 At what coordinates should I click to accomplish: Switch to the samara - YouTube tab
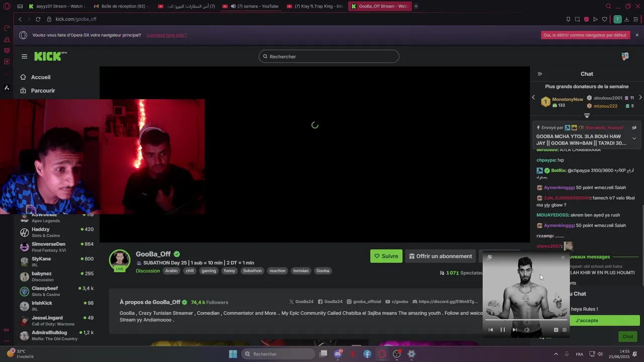(x=251, y=6)
